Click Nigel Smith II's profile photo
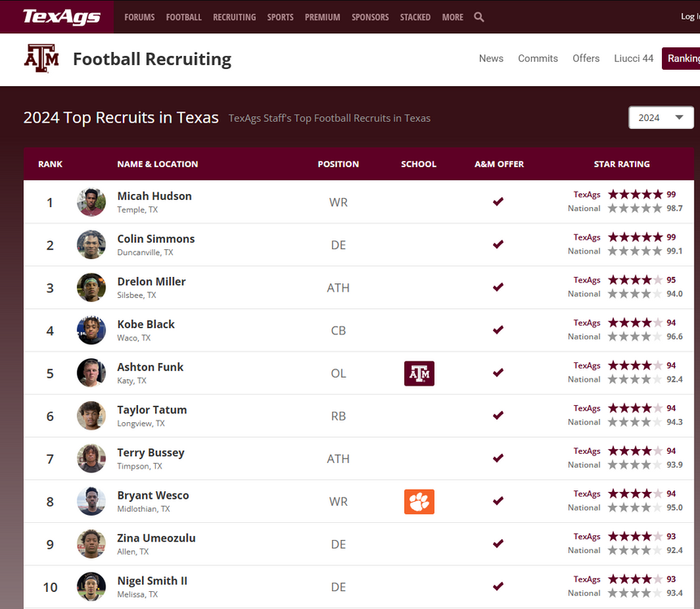 click(91, 586)
